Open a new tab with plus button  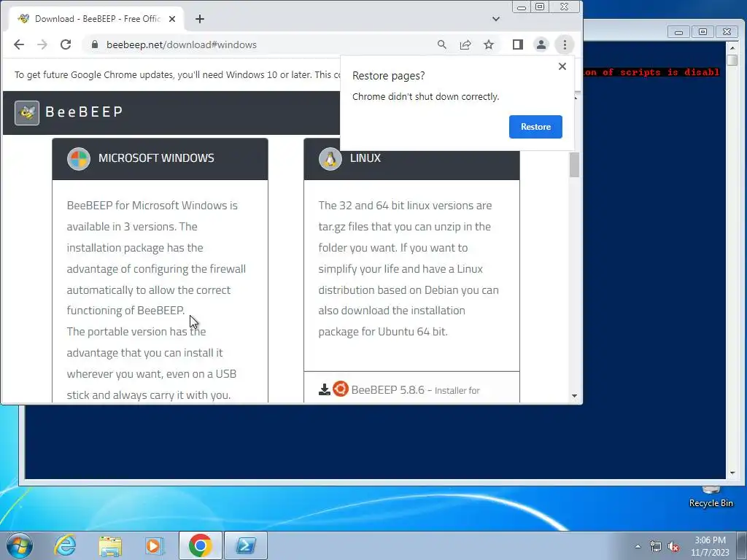[200, 19]
